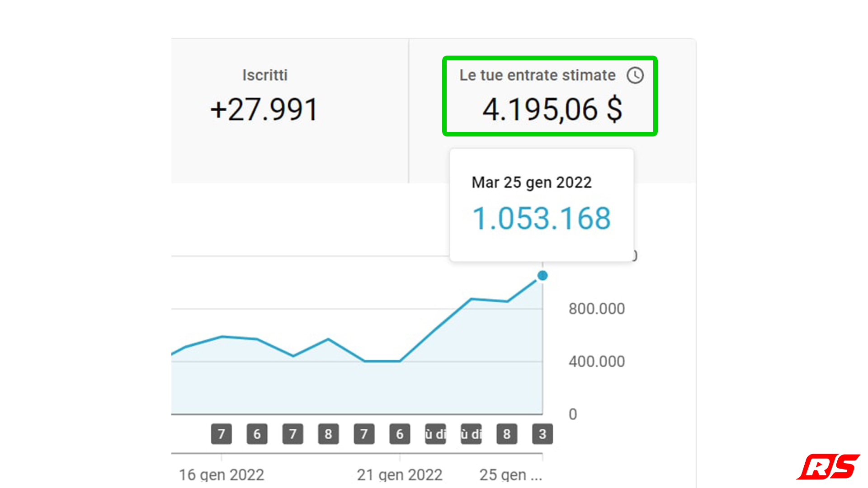Click the 16 gen 2022 date label
868x488 pixels.
[x=222, y=475]
